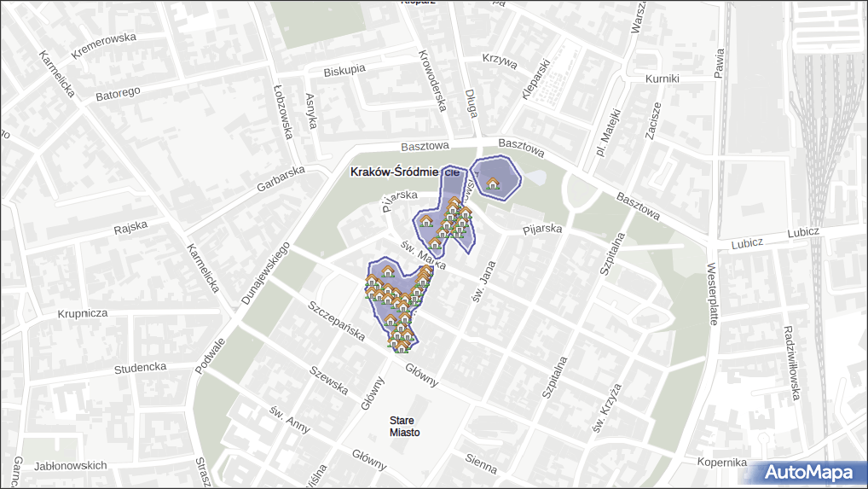Viewport: 868px width, 489px height.
Task: Click the Długa street label
Action: 471,103
